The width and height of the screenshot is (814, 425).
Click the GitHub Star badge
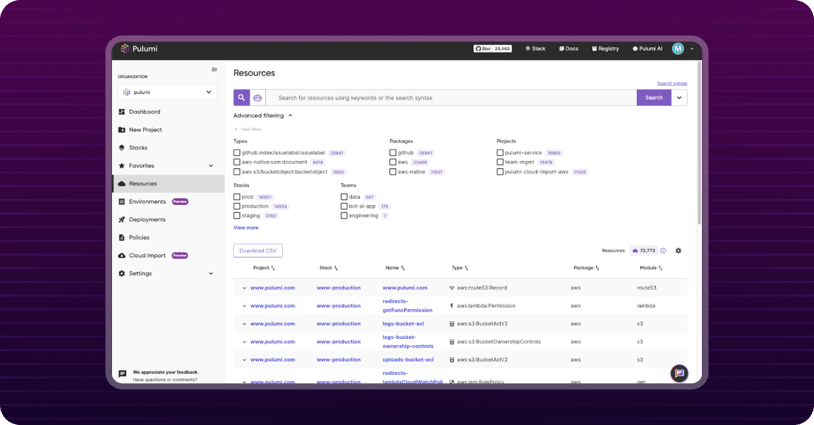[492, 48]
